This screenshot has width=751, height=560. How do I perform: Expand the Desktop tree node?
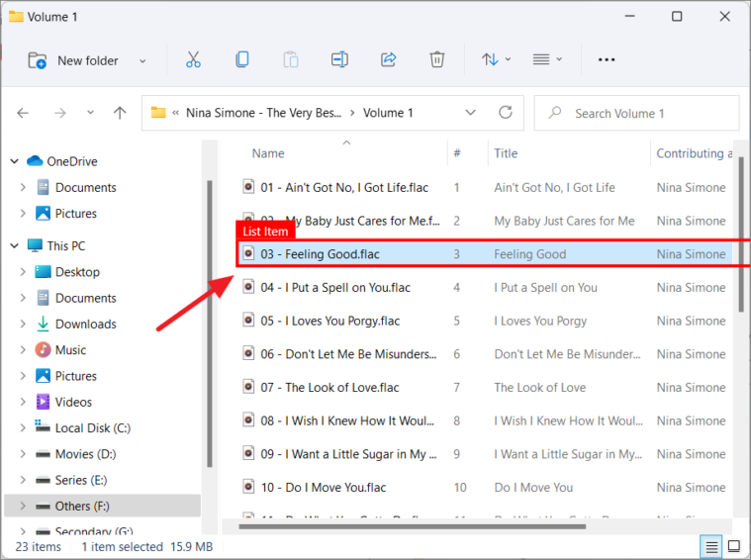pos(23,272)
